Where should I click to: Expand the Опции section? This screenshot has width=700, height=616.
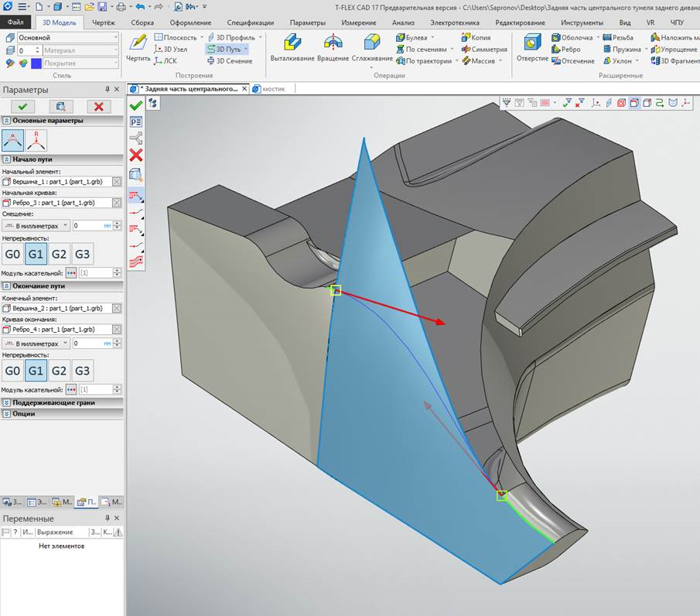click(23, 413)
